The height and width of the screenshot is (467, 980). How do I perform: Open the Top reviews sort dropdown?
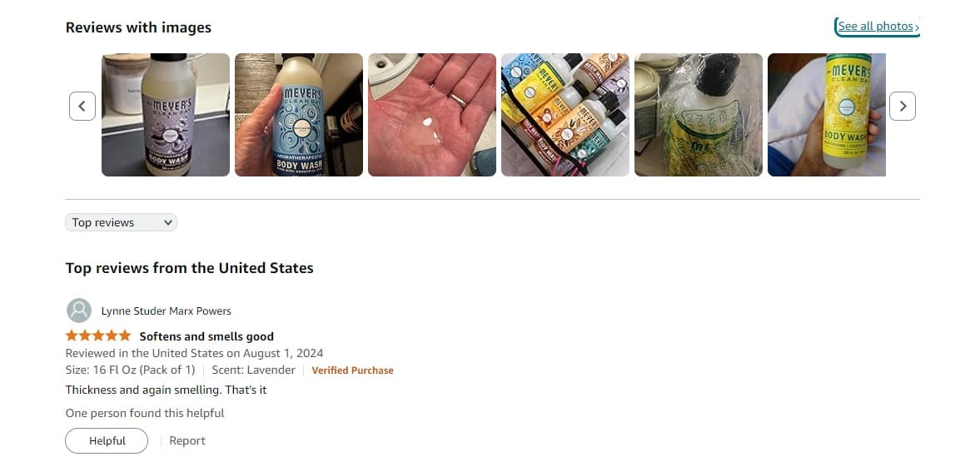point(122,222)
